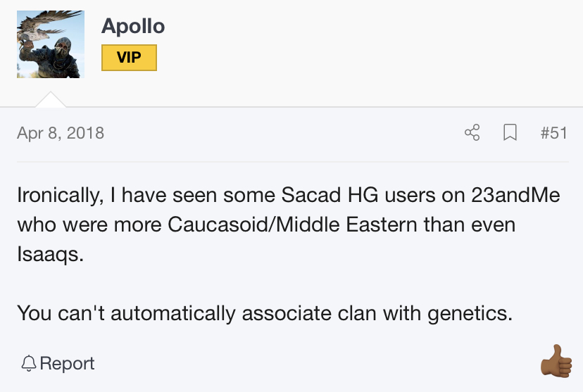The image size is (583, 392).
Task: Click the bell icon beside Report
Action: pyautogui.click(x=29, y=364)
